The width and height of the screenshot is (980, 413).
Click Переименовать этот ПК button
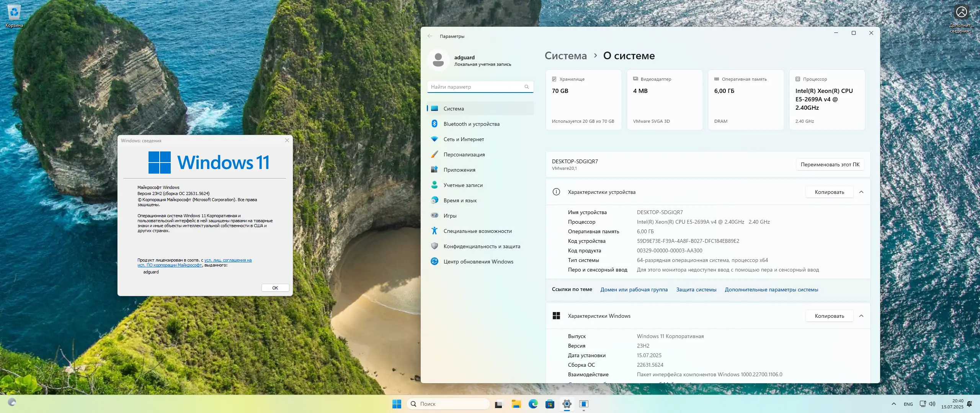click(x=830, y=164)
